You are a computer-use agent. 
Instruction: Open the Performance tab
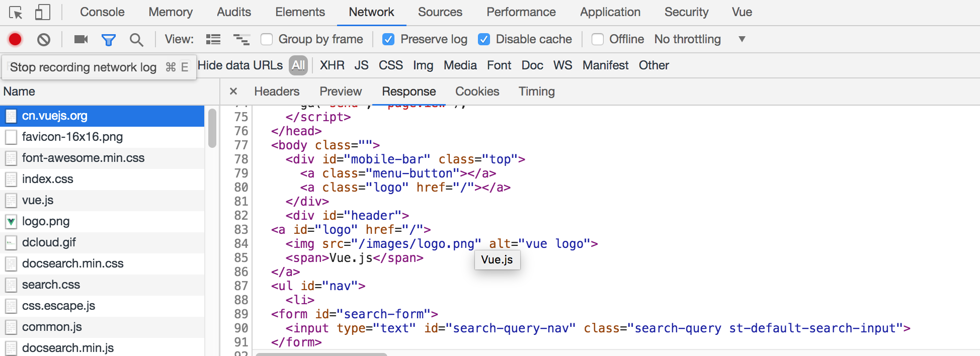(521, 12)
